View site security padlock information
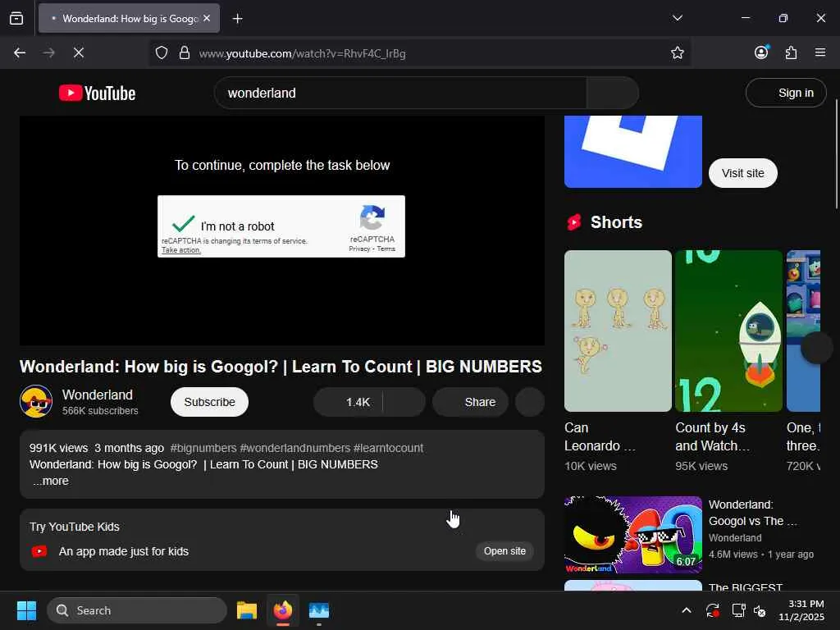 [x=185, y=52]
